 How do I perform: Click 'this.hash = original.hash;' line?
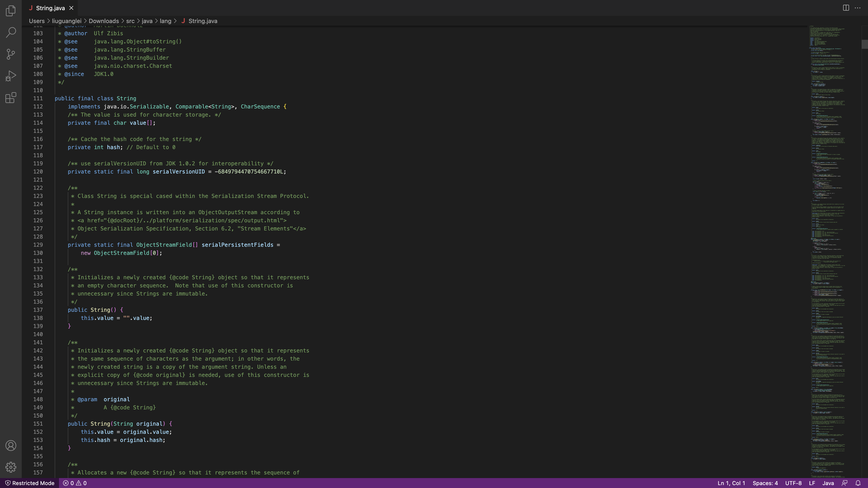[123, 440]
